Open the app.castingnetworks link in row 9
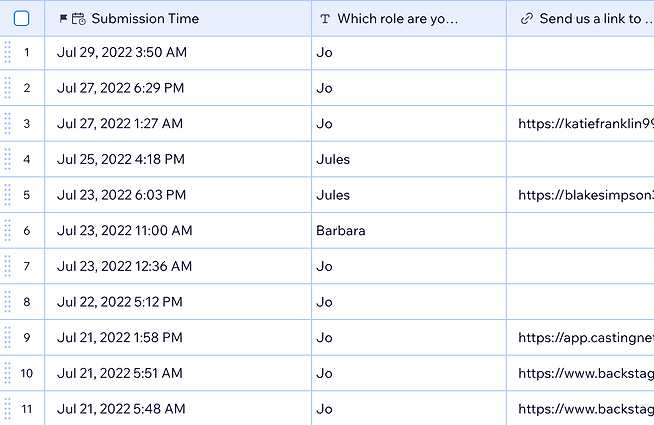Image resolution: width=654 pixels, height=425 pixels. (586, 337)
